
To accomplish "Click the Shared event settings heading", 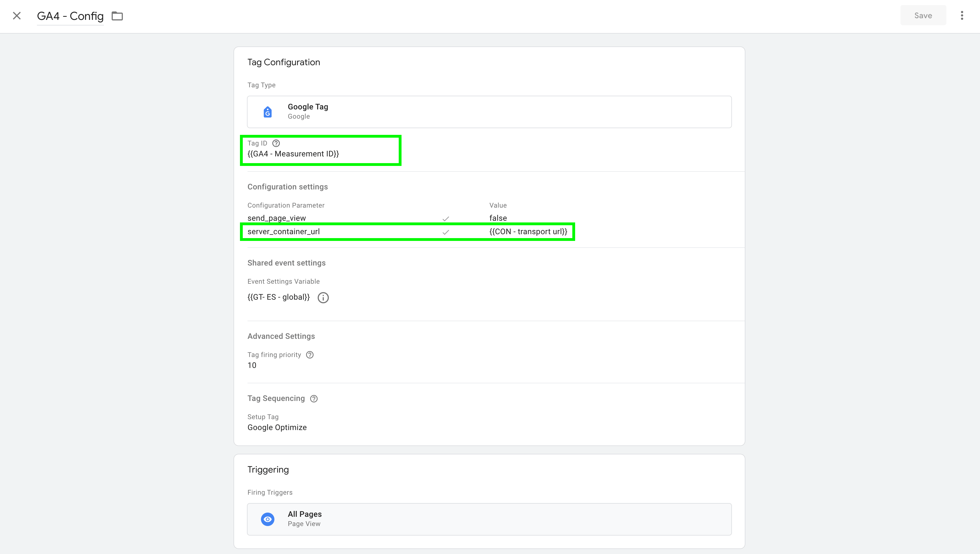I will (286, 263).
